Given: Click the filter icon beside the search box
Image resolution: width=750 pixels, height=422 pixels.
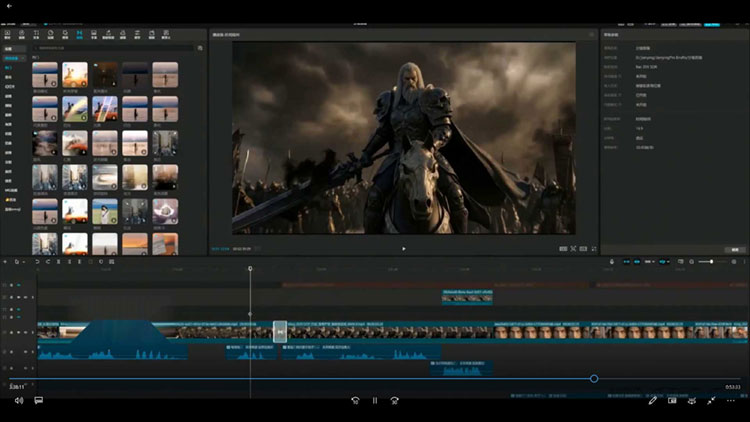Looking at the screenshot, I should coord(198,47).
